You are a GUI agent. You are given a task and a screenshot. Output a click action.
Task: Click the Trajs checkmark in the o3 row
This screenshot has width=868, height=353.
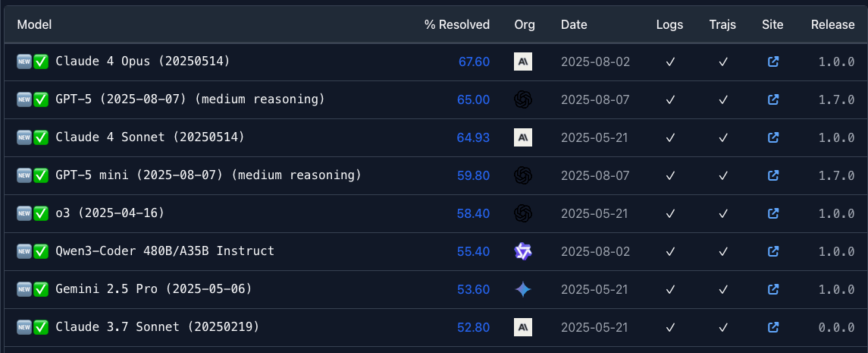tap(722, 213)
